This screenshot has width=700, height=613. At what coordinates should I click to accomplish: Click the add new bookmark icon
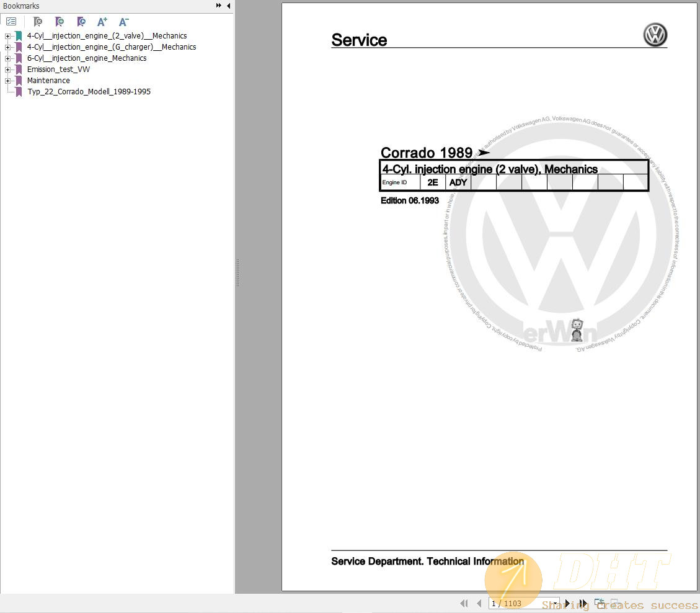60,22
